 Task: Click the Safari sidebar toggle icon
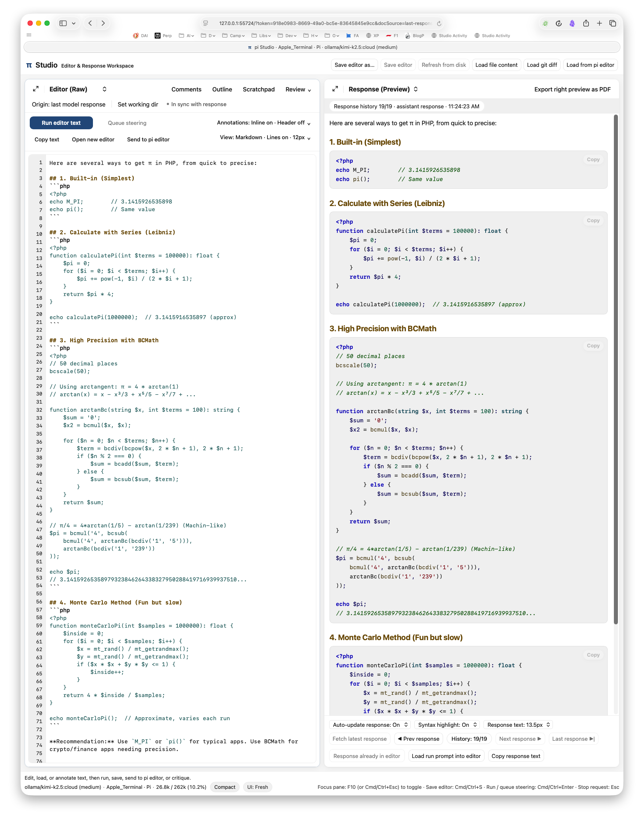coord(63,23)
